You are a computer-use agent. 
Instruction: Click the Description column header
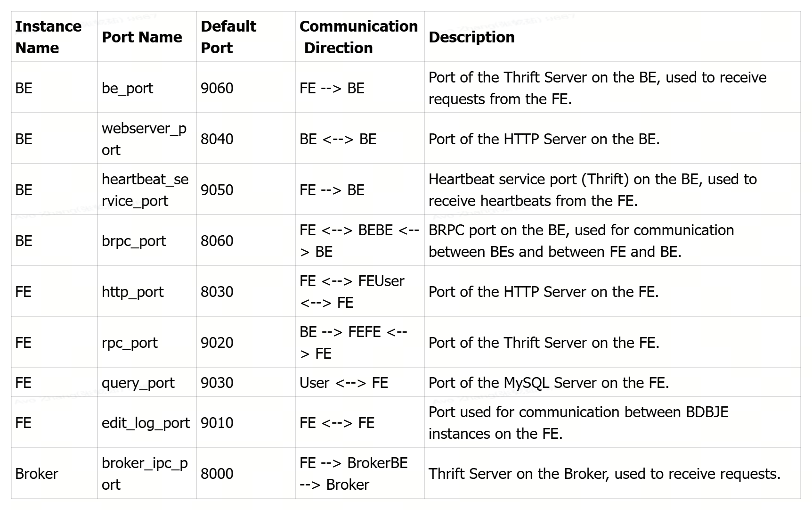pos(471,37)
